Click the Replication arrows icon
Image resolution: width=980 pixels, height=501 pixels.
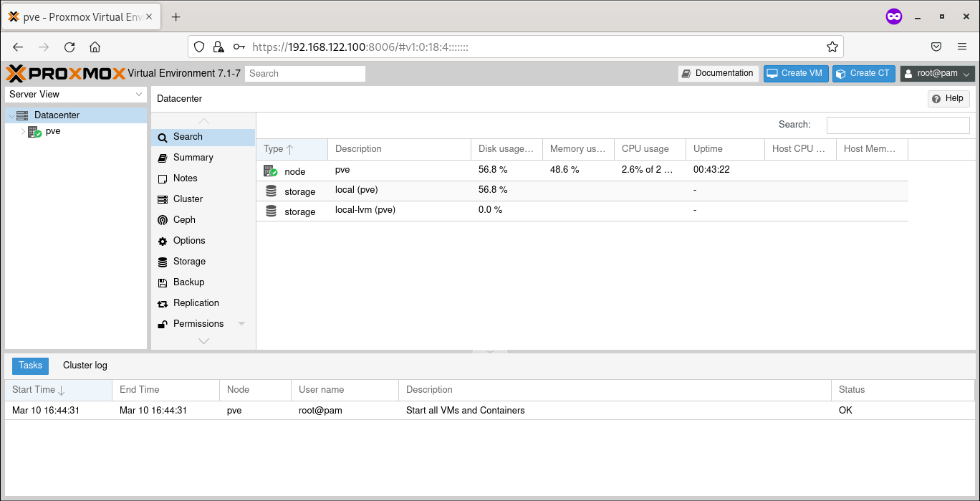[x=163, y=304]
